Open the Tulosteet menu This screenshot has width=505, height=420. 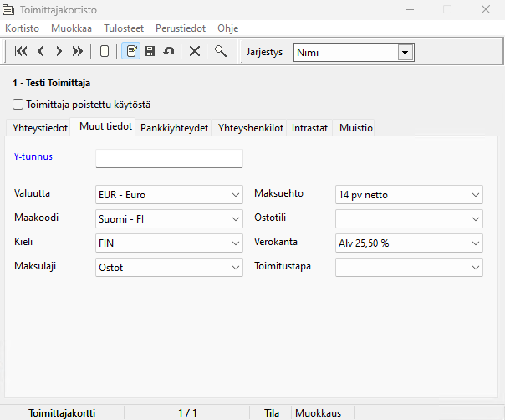[x=124, y=28]
